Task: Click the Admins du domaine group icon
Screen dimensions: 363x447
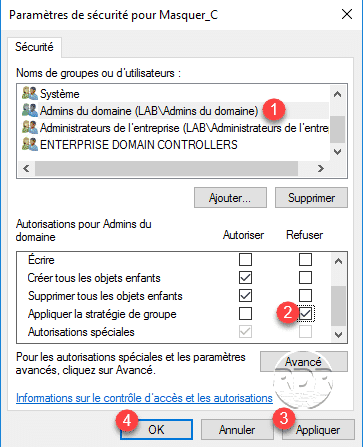Action: (30, 111)
